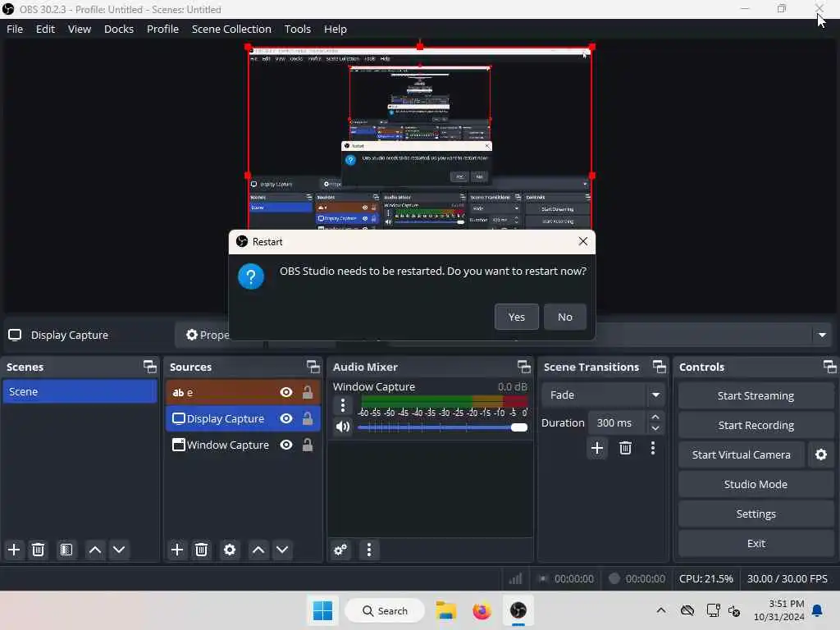Undock the Audio Mixer panel
Viewport: 840px width, 630px height.
[524, 367]
